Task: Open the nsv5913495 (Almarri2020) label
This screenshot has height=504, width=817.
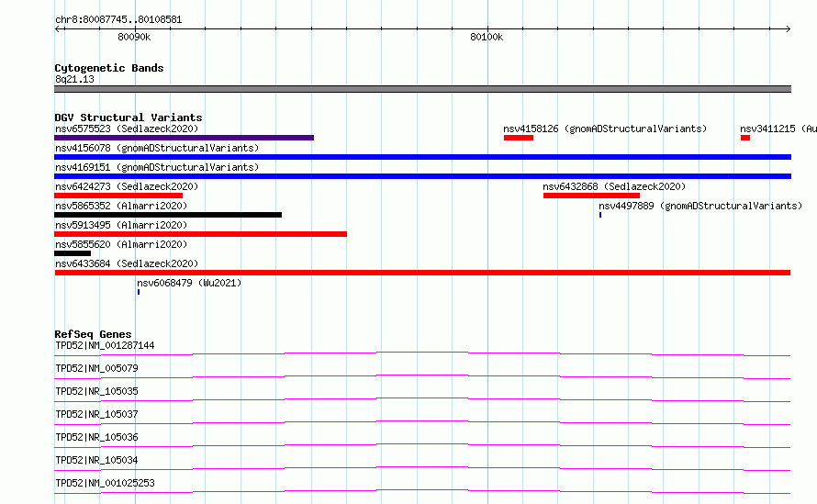Action: (x=121, y=225)
